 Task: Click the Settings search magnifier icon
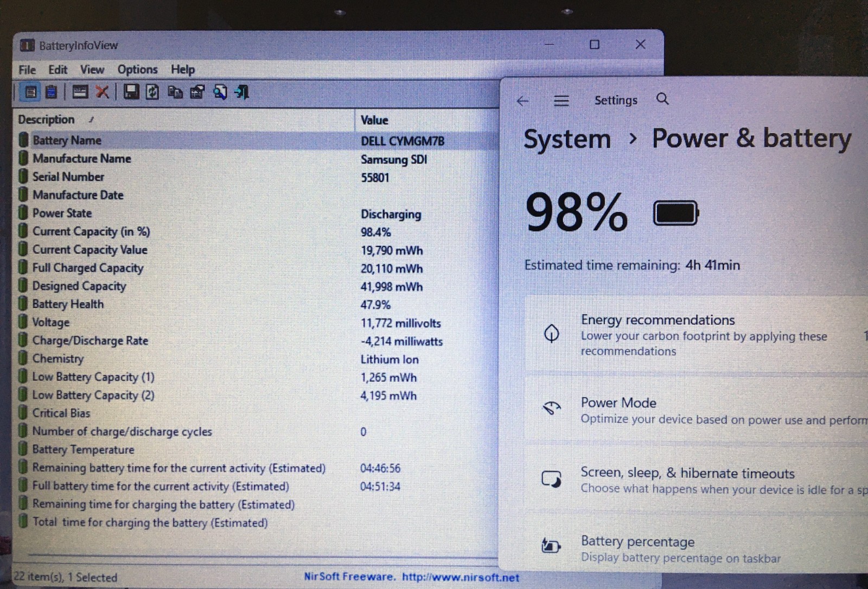(x=662, y=99)
